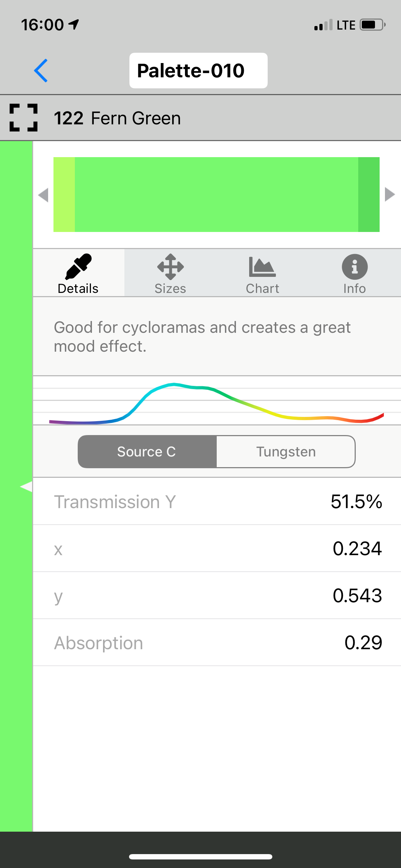Tap the fullscreen brackets icon

point(24,118)
